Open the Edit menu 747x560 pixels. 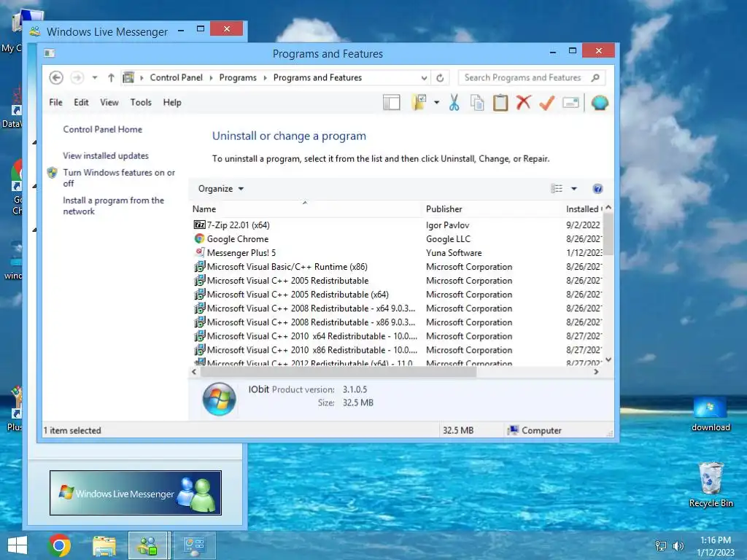(81, 102)
